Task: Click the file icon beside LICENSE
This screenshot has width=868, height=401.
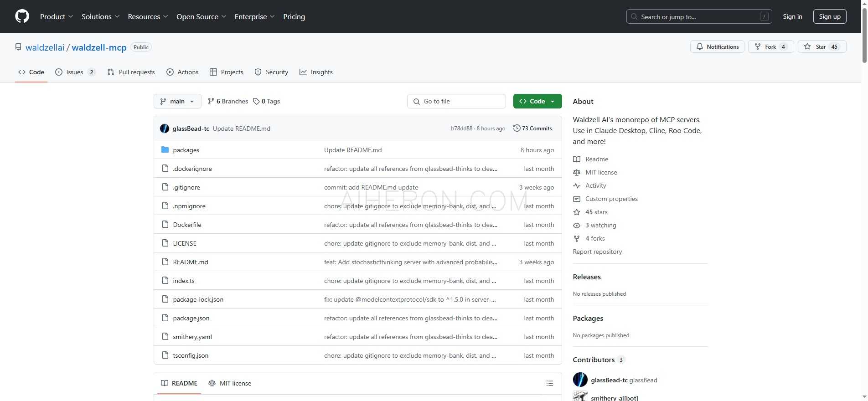Action: click(x=165, y=243)
